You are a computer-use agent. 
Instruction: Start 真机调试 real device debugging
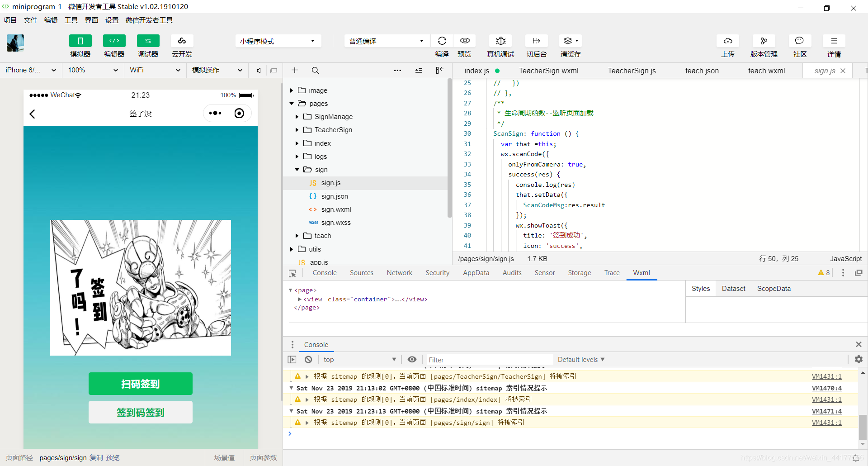click(500, 41)
